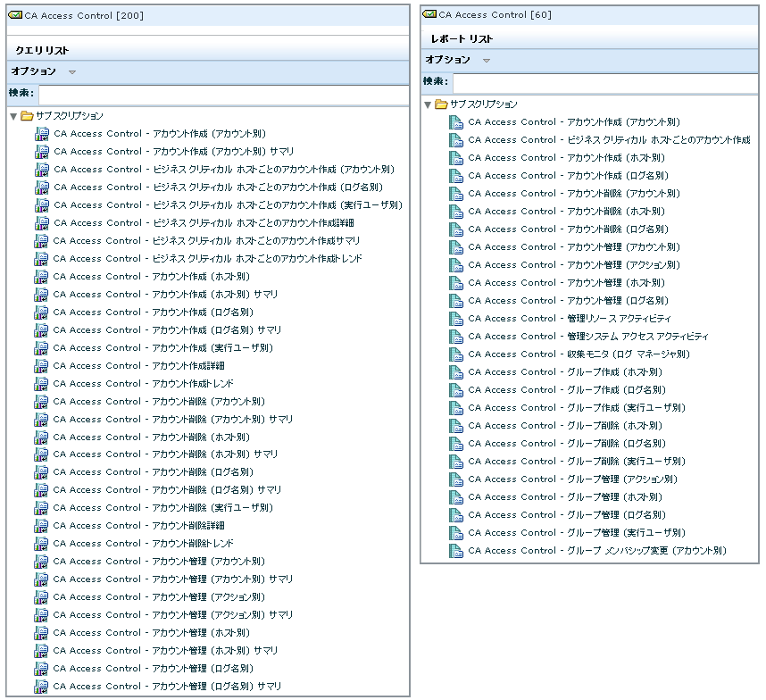This screenshot has height=700, width=766.
Task: Click report icon for グループ削除 (ログ名別)
Action: coord(456,444)
